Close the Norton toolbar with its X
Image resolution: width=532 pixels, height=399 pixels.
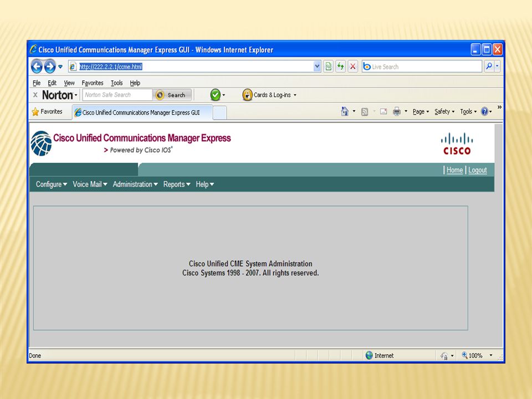pos(35,95)
